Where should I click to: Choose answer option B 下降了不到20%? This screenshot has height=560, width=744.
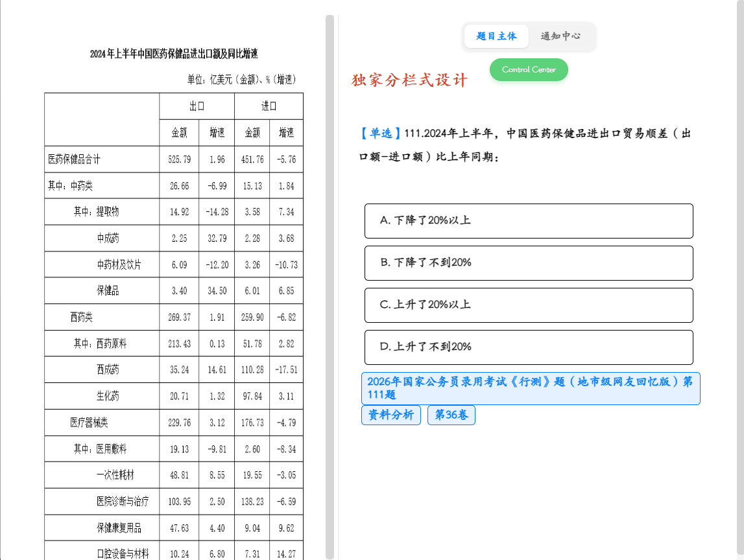[529, 263]
